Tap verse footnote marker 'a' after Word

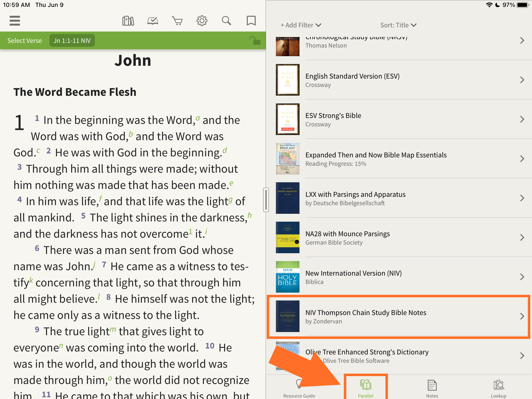pos(198,118)
